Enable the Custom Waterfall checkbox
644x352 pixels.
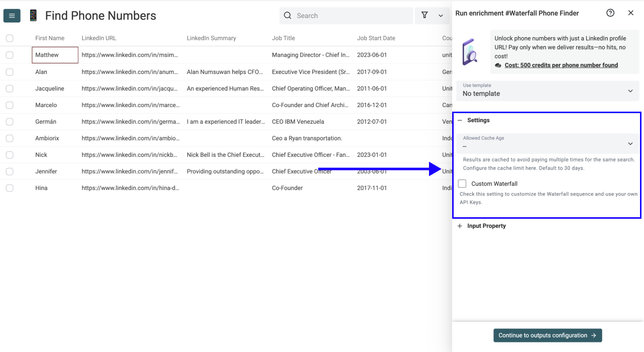462,184
